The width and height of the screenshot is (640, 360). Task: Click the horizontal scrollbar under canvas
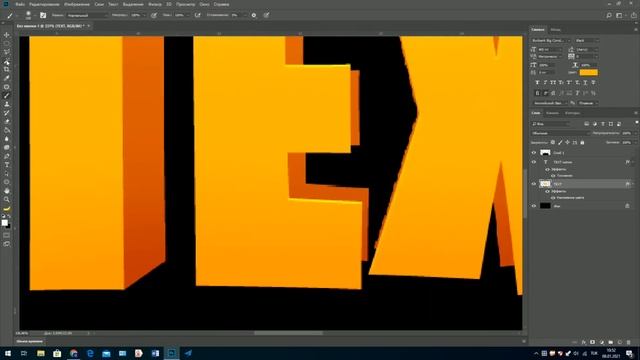point(288,333)
